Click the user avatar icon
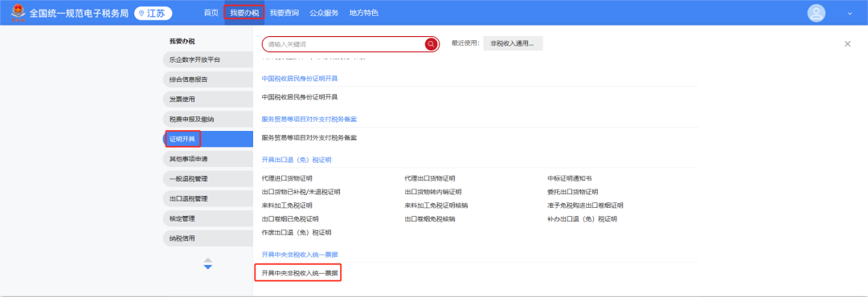This screenshot has width=868, height=297. 816,14
